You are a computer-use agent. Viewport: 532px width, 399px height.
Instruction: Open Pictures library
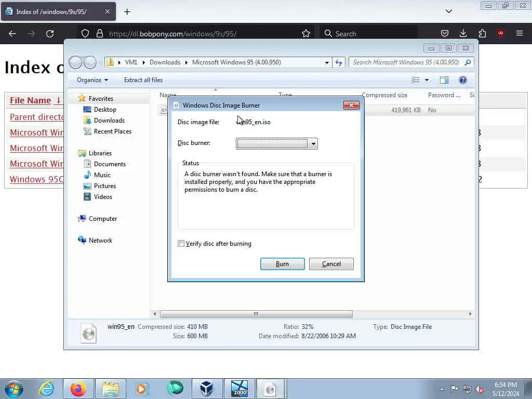(x=104, y=186)
